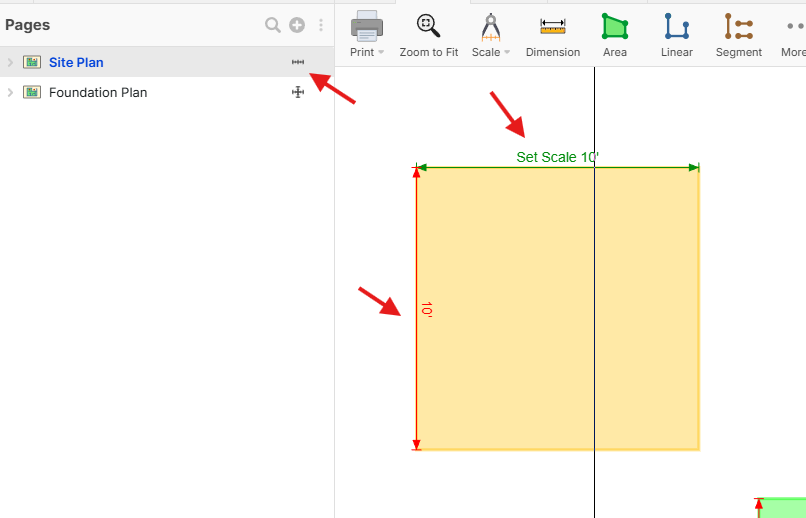Select the Site Plan page
The height and width of the screenshot is (518, 806).
(76, 62)
